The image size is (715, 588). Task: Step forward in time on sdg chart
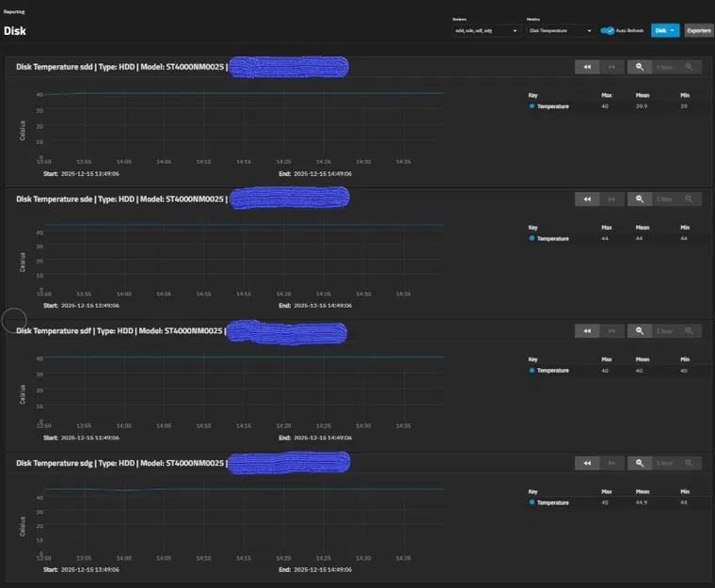612,464
